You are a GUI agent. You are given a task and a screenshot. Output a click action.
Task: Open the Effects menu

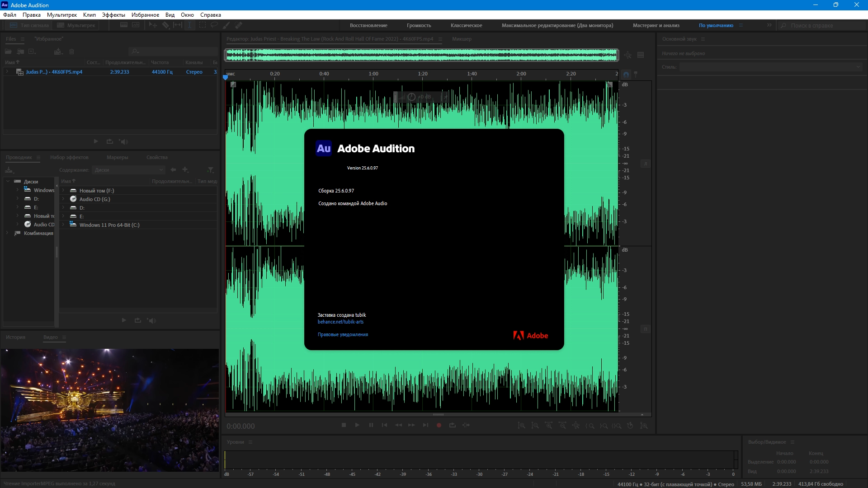point(113,15)
